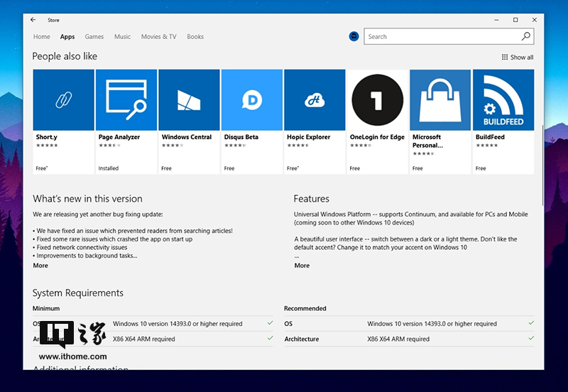Switch to the Books tab
Screen dimensions: 568x392
click(x=195, y=37)
